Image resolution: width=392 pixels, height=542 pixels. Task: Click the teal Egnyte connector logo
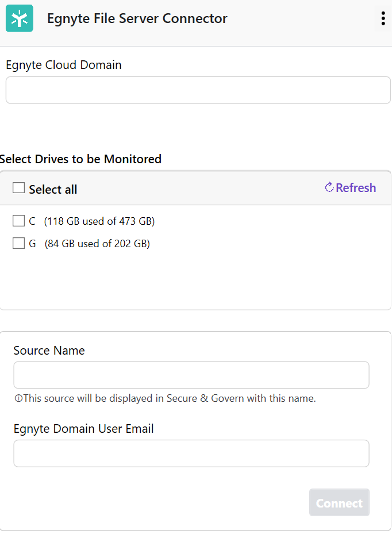(x=19, y=18)
